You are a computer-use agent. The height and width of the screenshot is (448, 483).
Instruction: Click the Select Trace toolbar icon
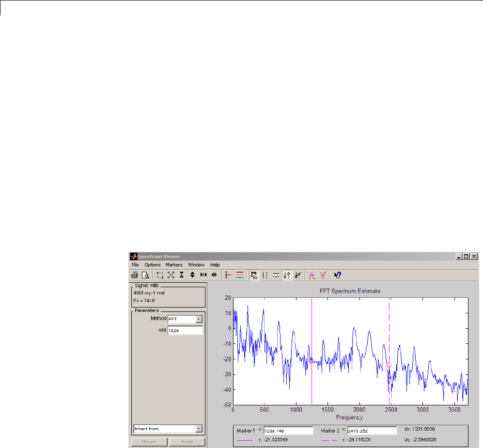pyautogui.click(x=229, y=275)
